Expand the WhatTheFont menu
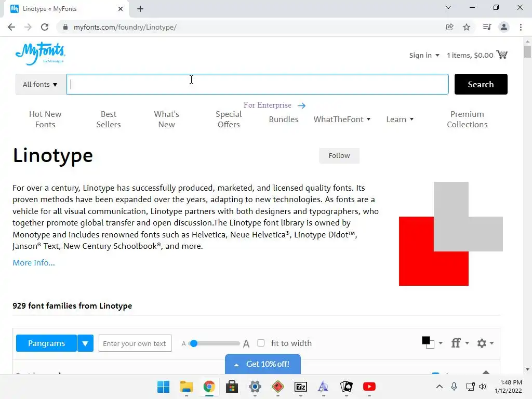The height and width of the screenshot is (399, 532). click(342, 119)
